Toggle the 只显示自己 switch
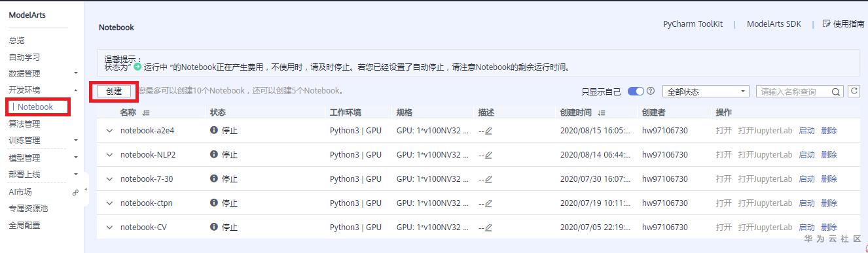 [x=636, y=92]
